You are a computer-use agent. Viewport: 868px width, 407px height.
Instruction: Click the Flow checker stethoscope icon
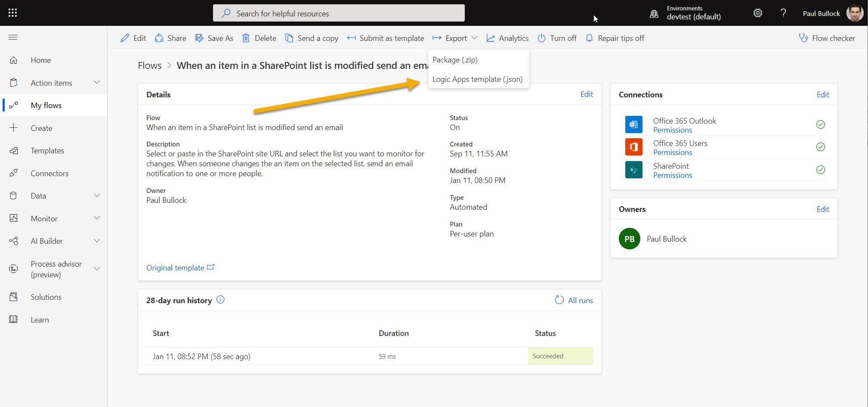[x=803, y=38]
